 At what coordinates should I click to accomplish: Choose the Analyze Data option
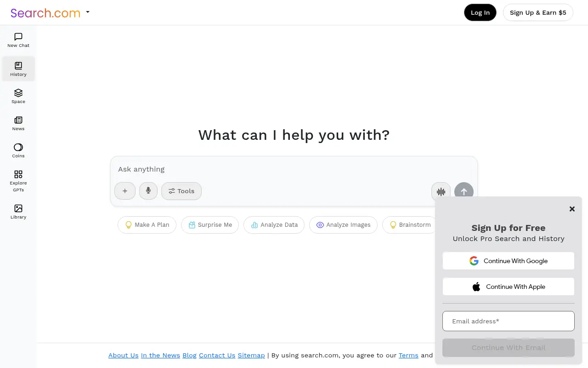click(x=274, y=225)
